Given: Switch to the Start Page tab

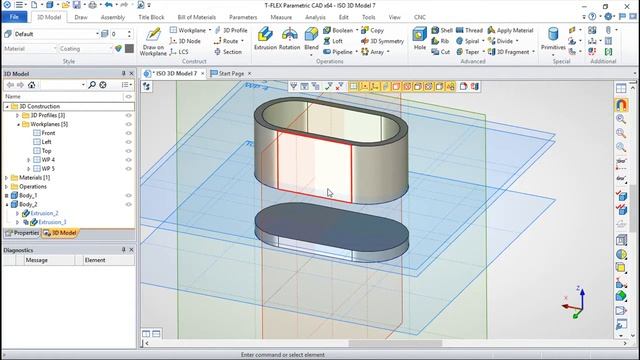Looking at the screenshot, I should [231, 73].
